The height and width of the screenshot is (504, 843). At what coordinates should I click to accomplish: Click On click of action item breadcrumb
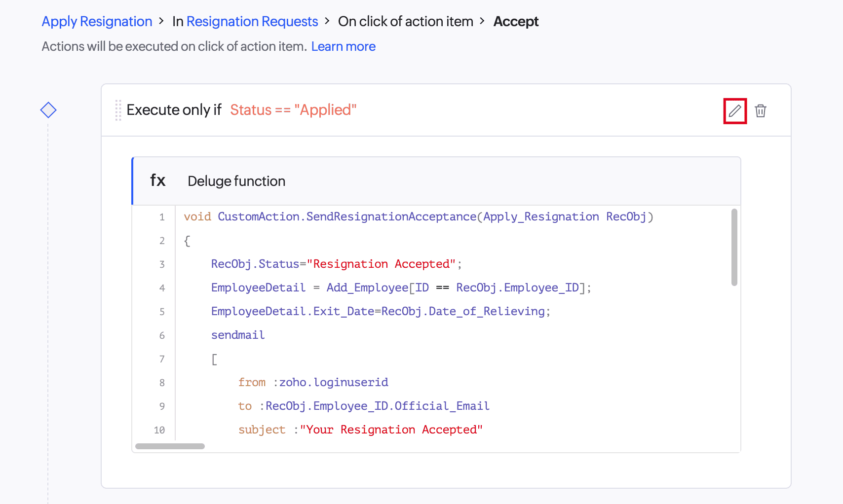point(406,22)
